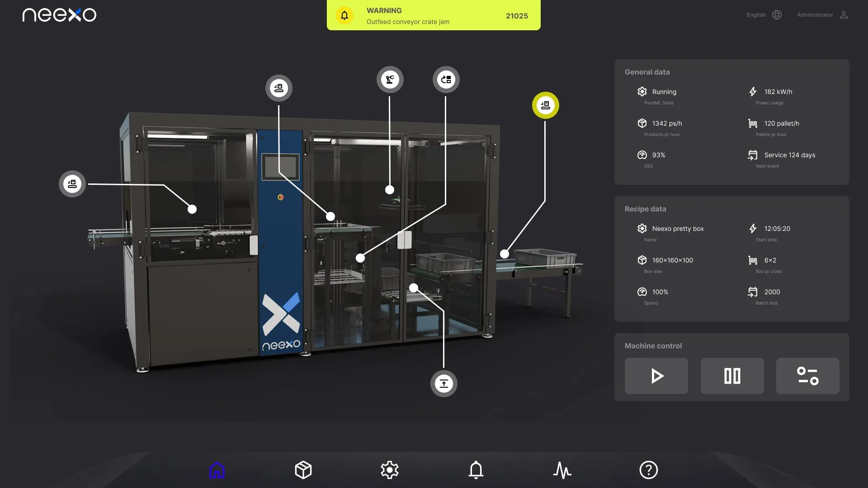Click the 1342 ps/h value
Screen dimensions: 868x488
tap(667, 123)
